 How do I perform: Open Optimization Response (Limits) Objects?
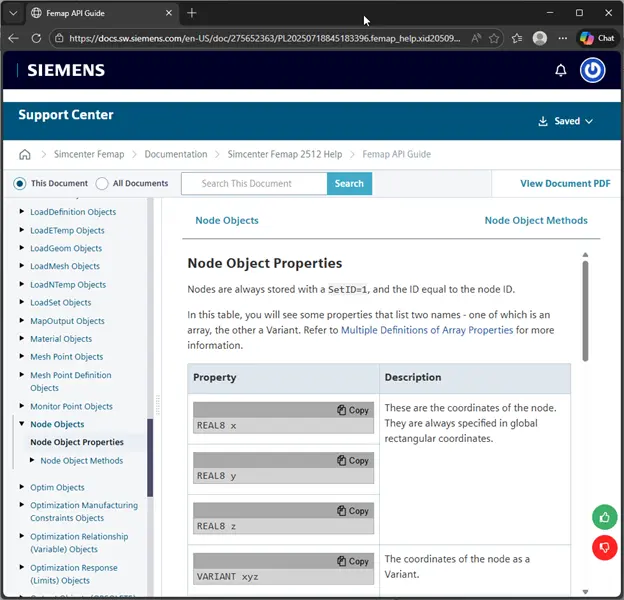click(74, 574)
